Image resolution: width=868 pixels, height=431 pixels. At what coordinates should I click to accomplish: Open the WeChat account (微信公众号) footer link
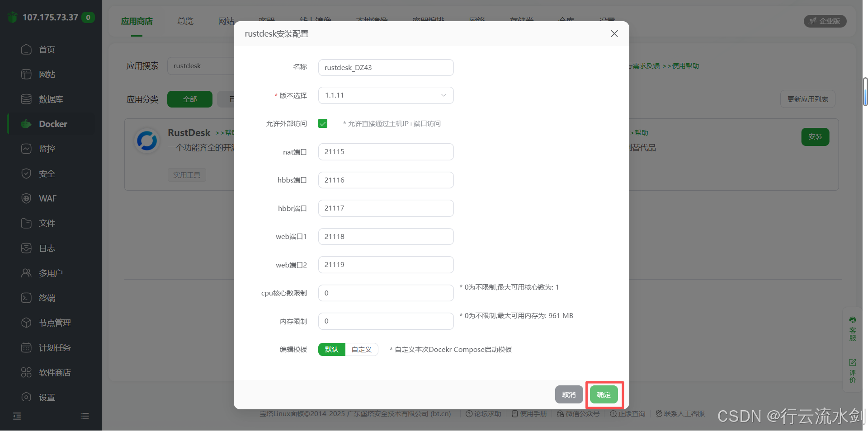tap(578, 414)
